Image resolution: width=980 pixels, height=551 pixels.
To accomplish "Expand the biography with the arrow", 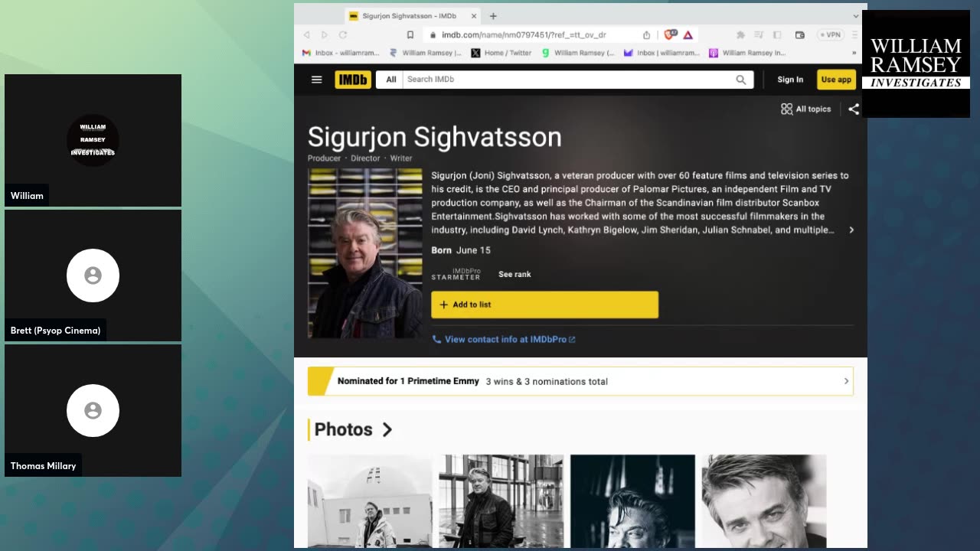I will [851, 230].
